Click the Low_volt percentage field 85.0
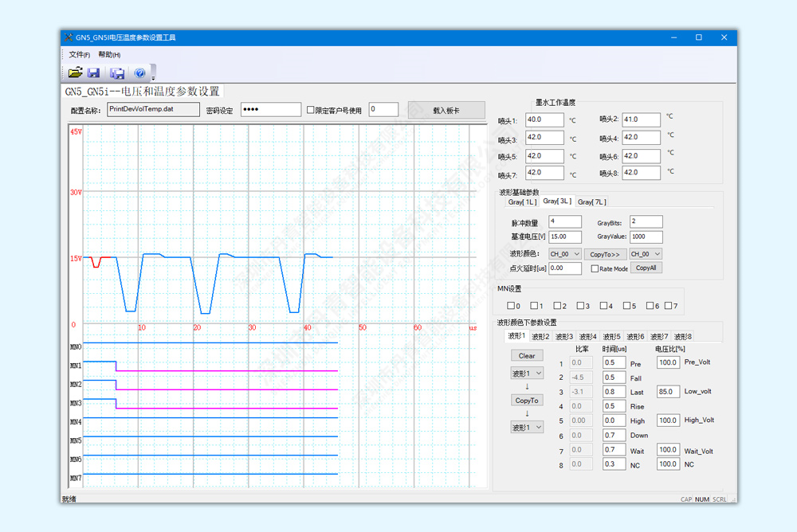The image size is (797, 532). 668,392
